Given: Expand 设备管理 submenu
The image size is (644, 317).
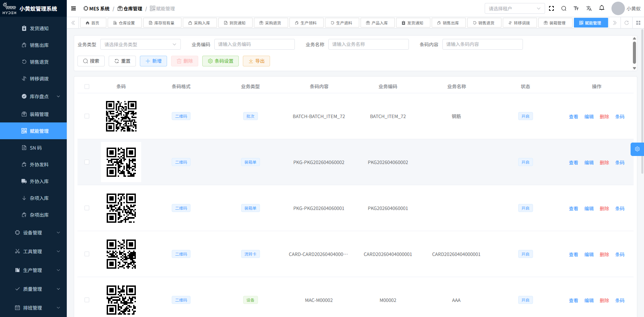Looking at the screenshot, I should (34, 233).
